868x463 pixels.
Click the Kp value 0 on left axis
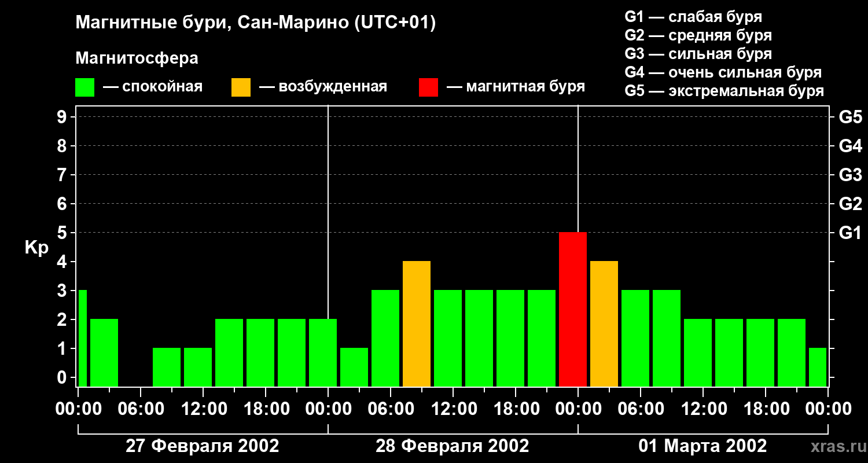pos(63,377)
